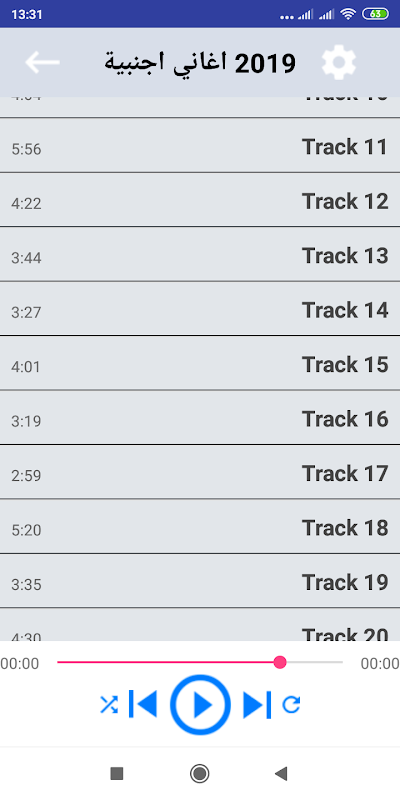The height and width of the screenshot is (800, 400).
Task: Tap Android home navigation button
Action: coord(199,773)
